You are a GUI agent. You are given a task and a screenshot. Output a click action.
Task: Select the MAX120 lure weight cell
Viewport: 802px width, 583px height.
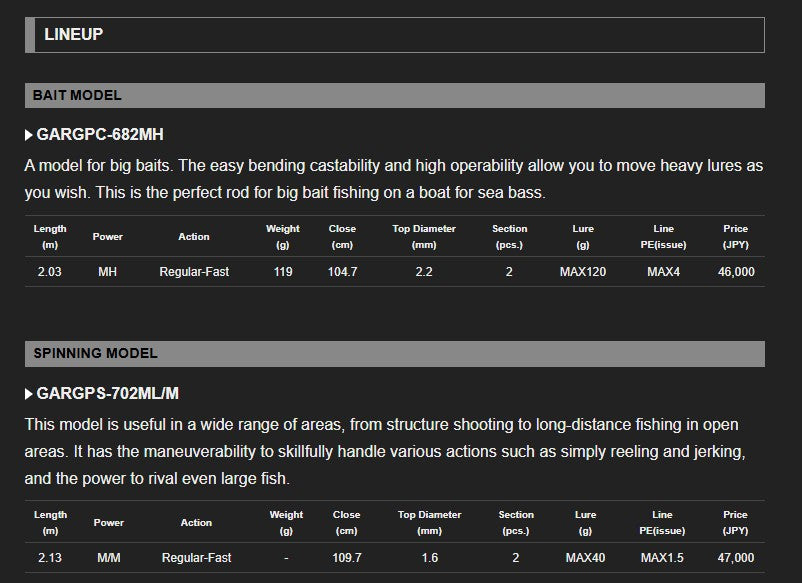[x=583, y=272]
